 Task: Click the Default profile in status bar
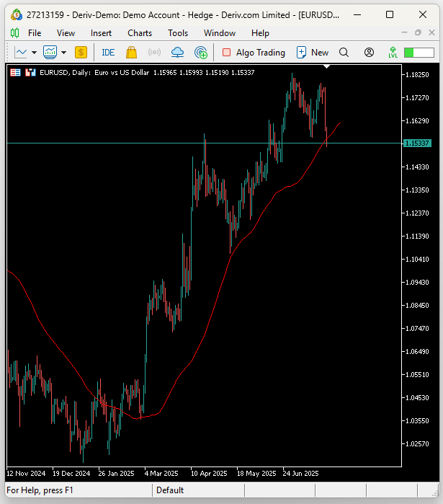click(x=170, y=490)
